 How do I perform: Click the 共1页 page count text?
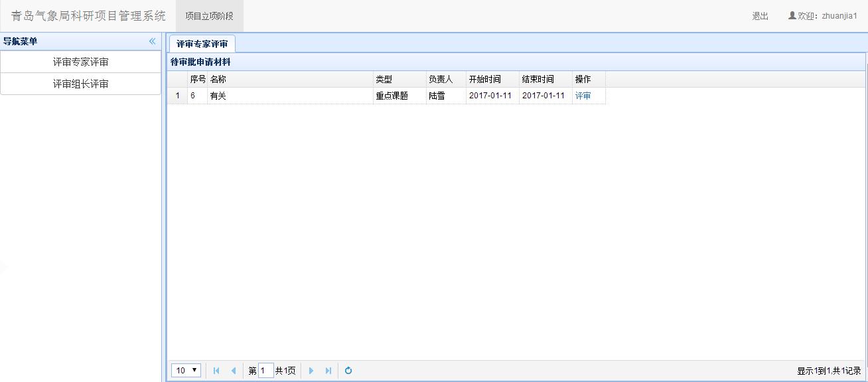point(285,371)
